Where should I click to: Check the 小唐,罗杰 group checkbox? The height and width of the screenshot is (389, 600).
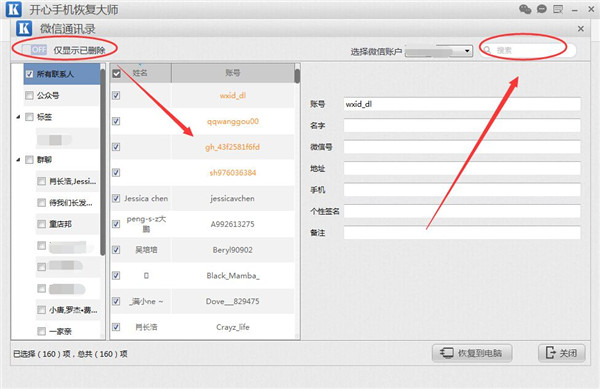pyautogui.click(x=41, y=309)
